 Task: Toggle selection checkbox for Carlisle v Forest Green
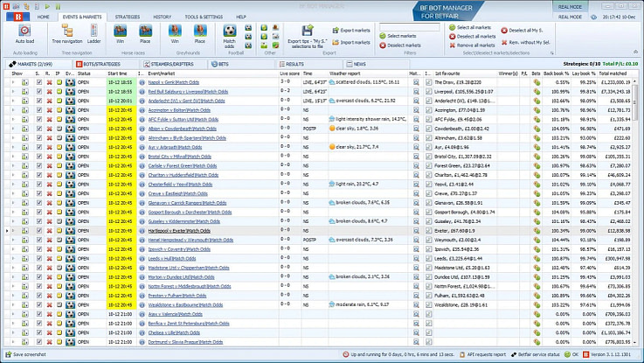point(39,165)
